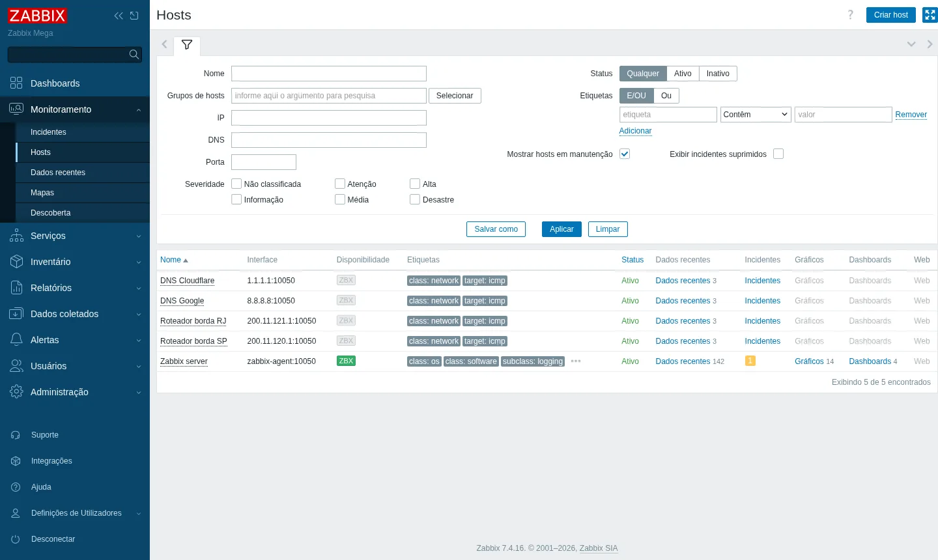Show more tags for Zabbix server

(576, 361)
